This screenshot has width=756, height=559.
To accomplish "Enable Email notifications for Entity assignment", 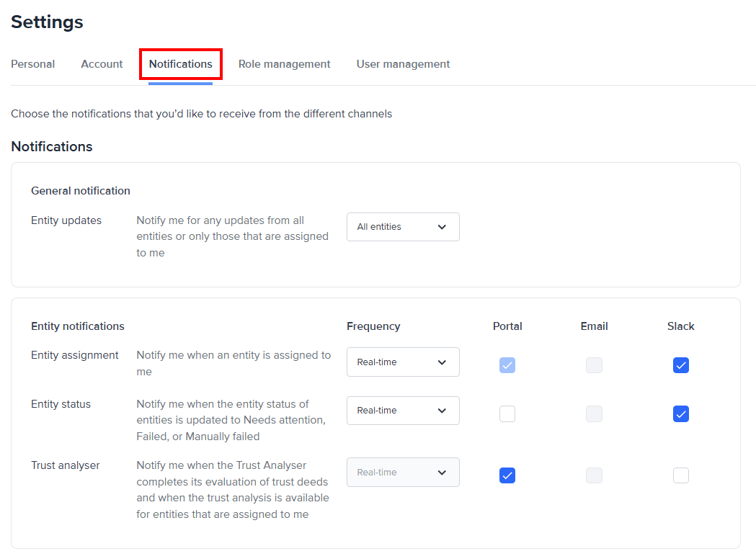I will click(594, 365).
